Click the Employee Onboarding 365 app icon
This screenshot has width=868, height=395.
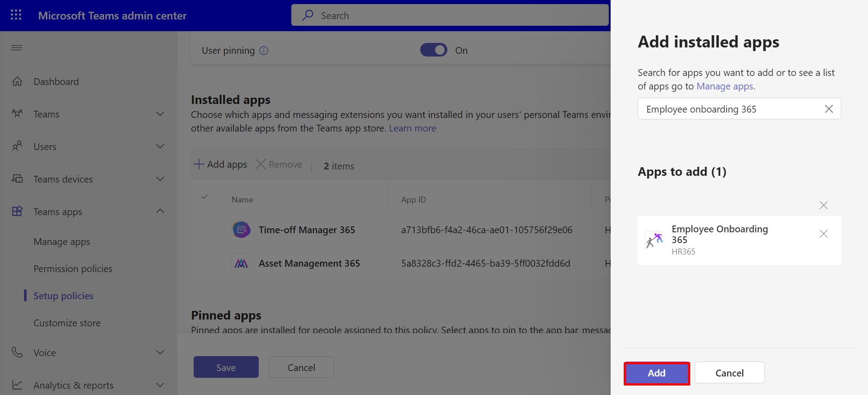pos(654,240)
